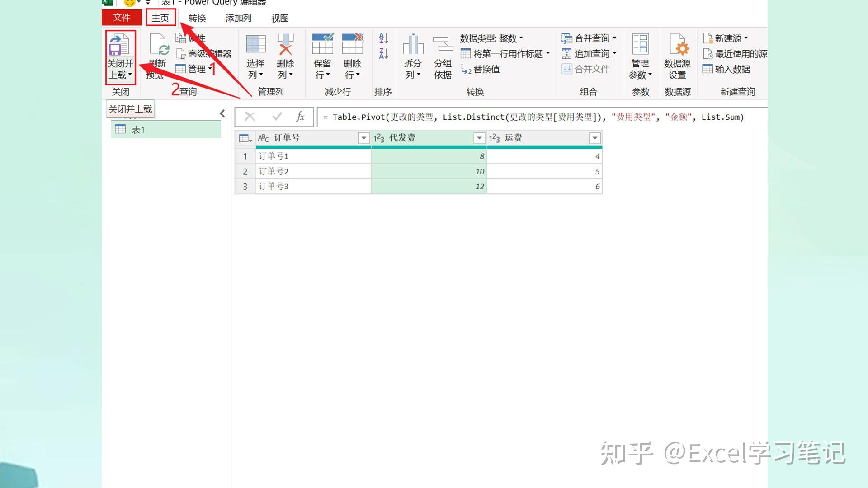868x488 pixels.
Task: Open the 代发费 column filter dropdown
Action: pyautogui.click(x=479, y=138)
